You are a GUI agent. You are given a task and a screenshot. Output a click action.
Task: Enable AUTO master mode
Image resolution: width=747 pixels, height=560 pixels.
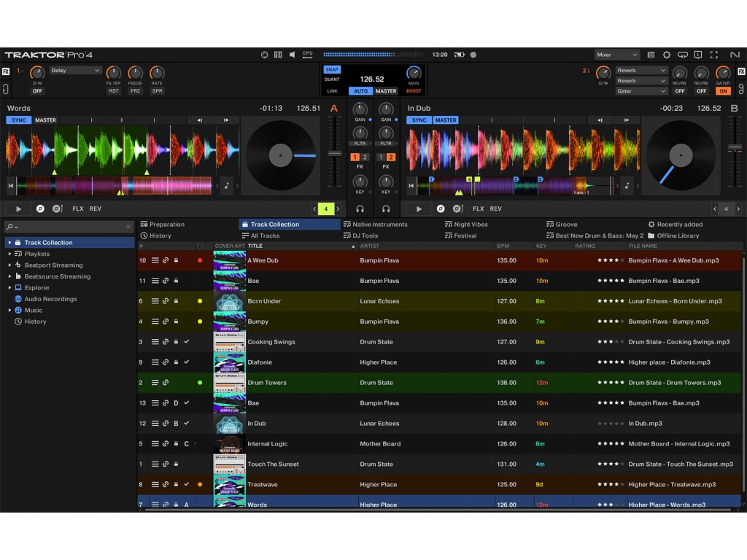tap(360, 91)
